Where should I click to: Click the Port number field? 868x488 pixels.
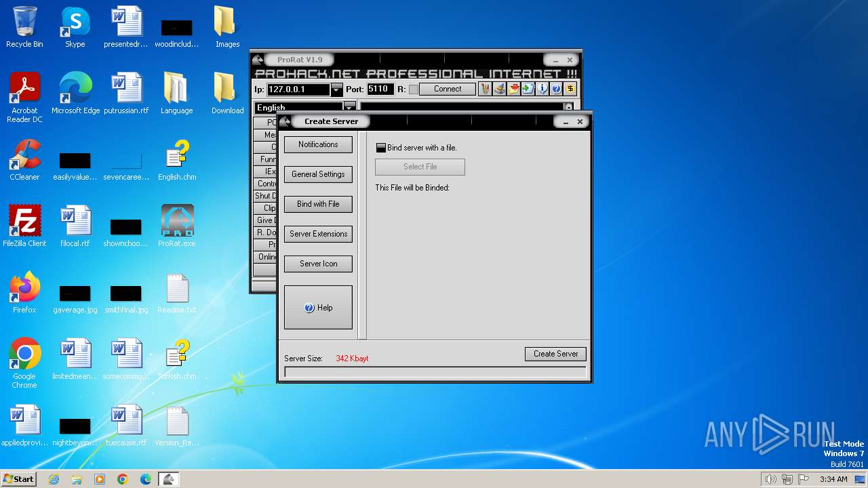coord(380,89)
